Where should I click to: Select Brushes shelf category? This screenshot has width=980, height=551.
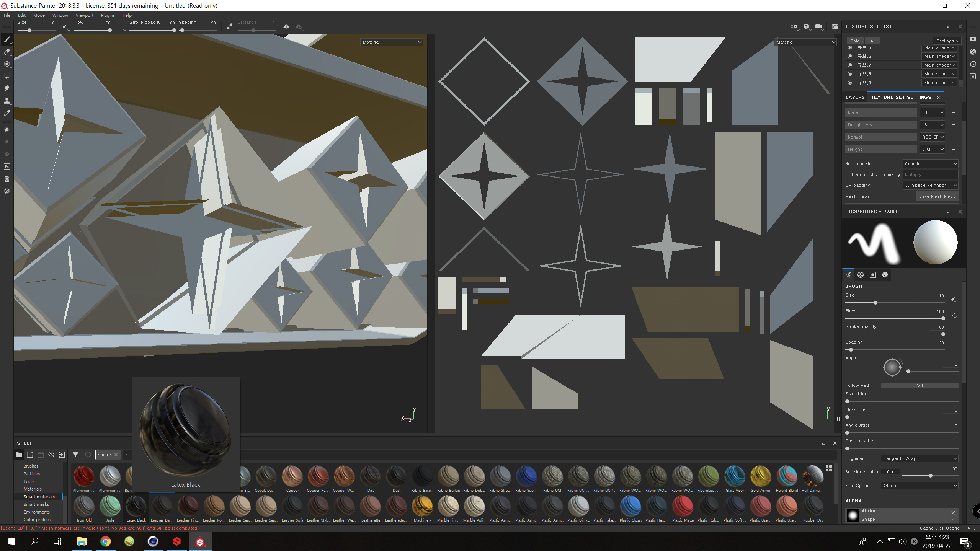(31, 466)
